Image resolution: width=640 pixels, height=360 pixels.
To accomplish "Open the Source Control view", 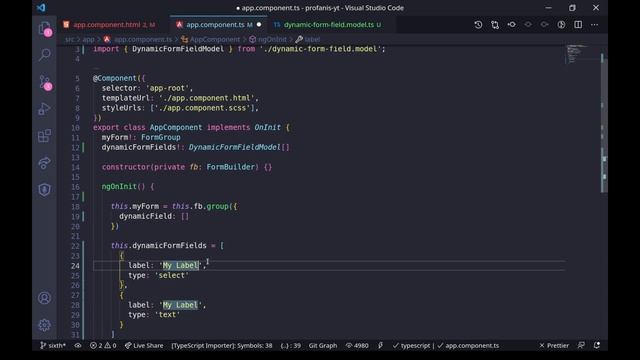I will click(x=44, y=82).
